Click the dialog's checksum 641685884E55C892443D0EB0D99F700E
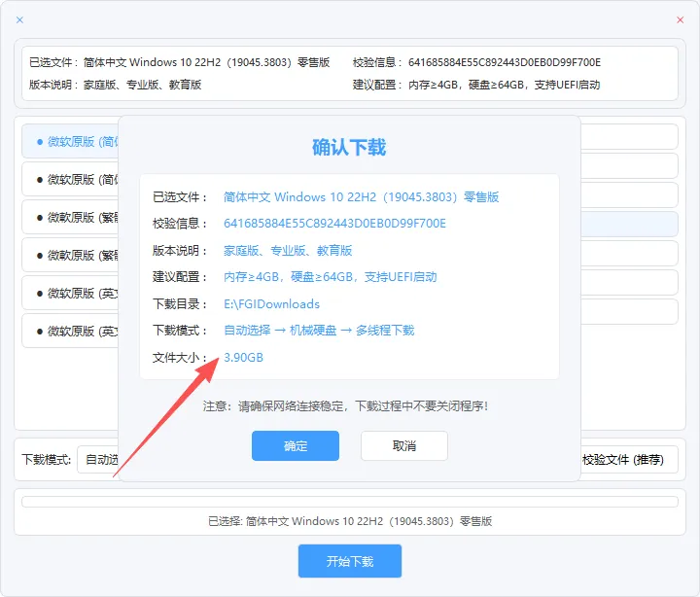Viewport: 700px width, 597px height. (334, 224)
